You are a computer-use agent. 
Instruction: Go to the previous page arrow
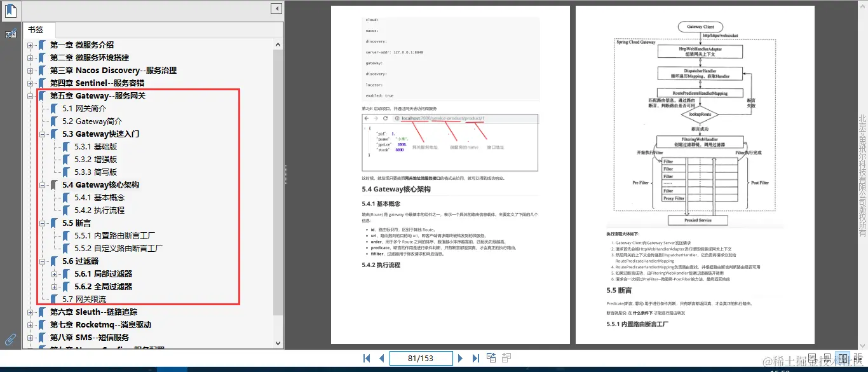point(380,358)
